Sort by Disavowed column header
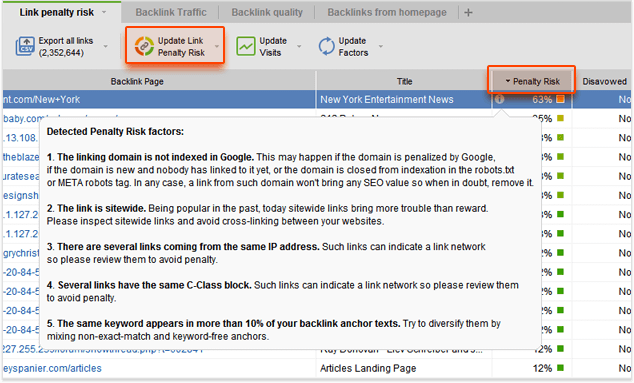This screenshot has height=383, width=634. (604, 81)
